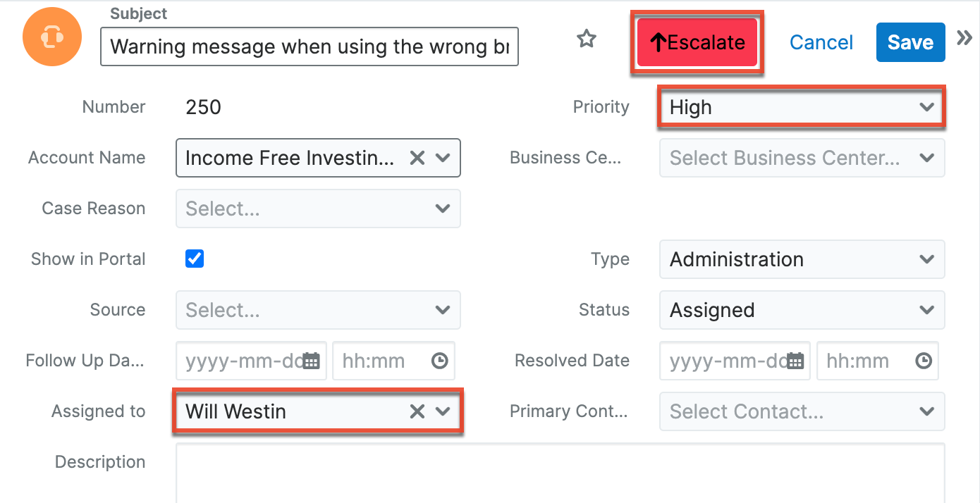This screenshot has width=980, height=503.
Task: Open the Resolved Date calendar picker
Action: point(794,360)
